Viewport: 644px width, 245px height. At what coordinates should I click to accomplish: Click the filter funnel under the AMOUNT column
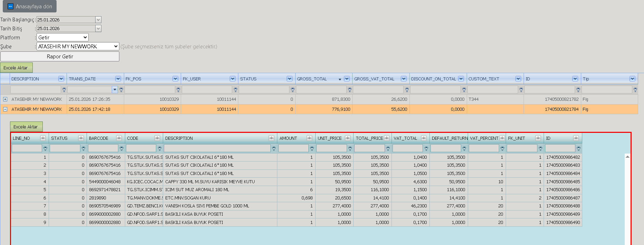(312, 149)
